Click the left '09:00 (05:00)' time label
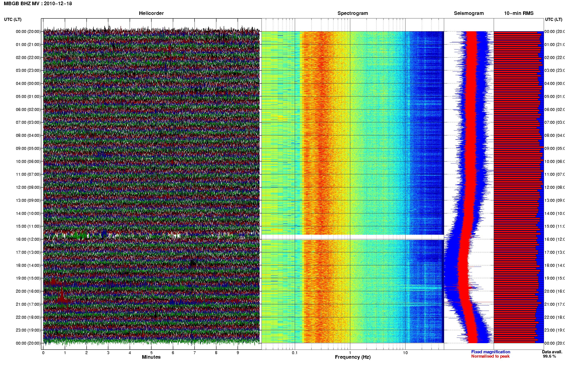 coord(28,148)
